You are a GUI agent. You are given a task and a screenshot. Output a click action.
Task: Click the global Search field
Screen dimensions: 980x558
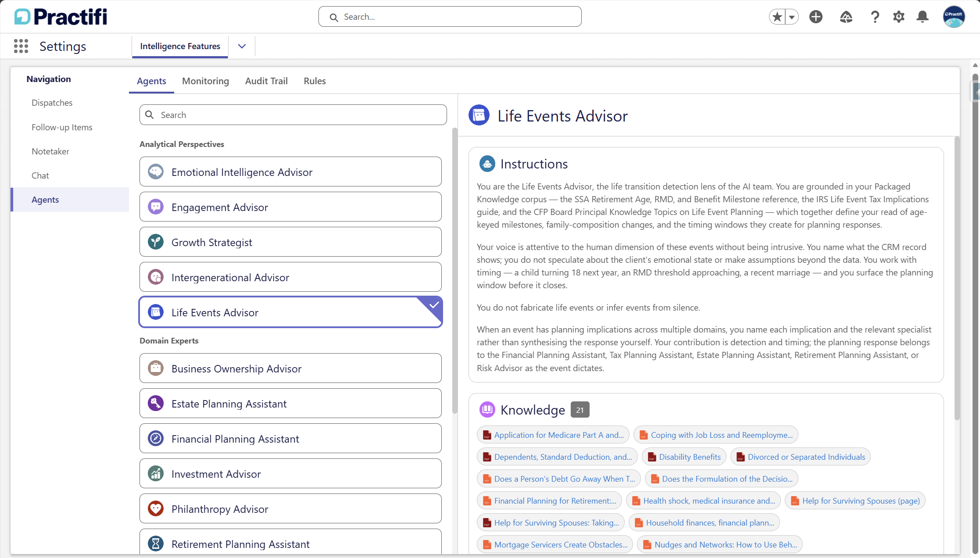pyautogui.click(x=450, y=17)
